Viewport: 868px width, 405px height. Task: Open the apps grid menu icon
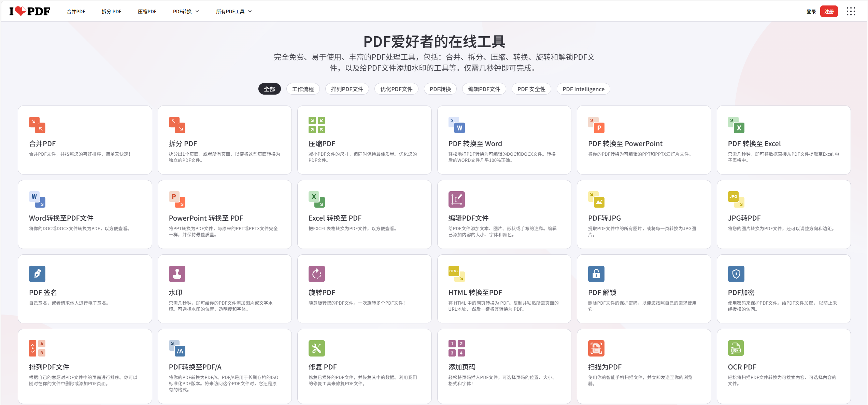click(x=851, y=11)
